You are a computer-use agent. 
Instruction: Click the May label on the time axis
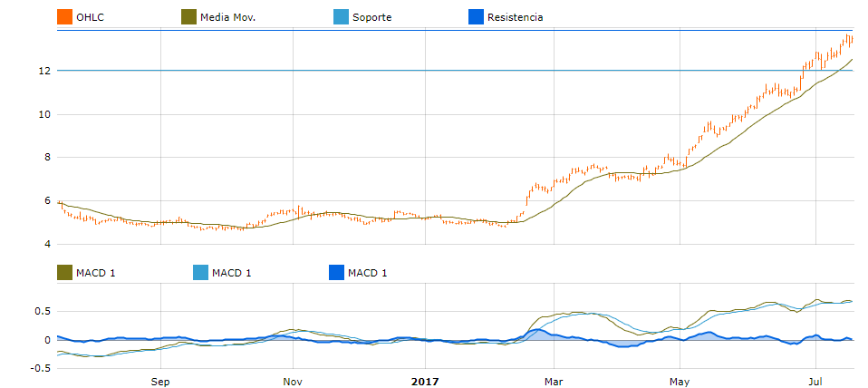tap(680, 382)
